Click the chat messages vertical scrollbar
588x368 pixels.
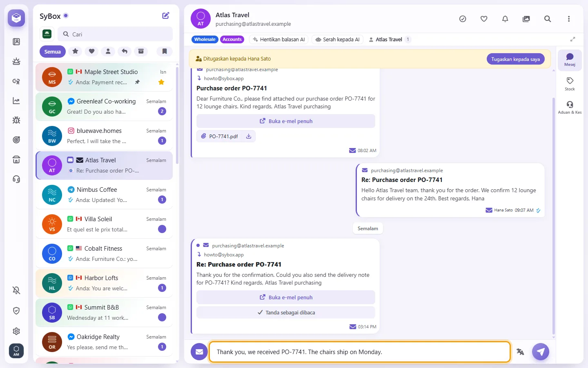[554, 216]
